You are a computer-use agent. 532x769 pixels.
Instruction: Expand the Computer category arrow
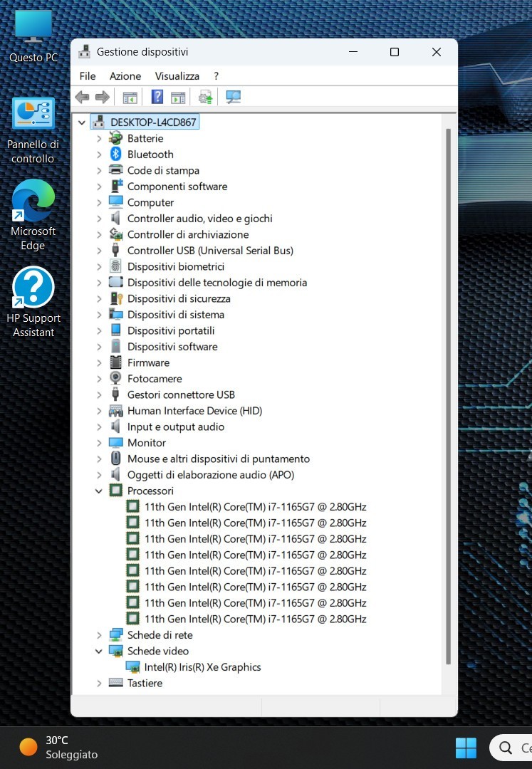(99, 202)
